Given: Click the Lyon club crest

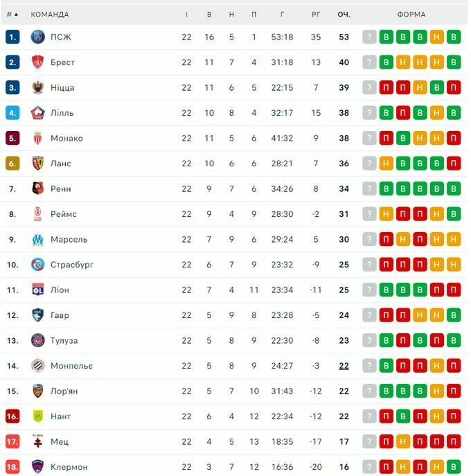Looking at the screenshot, I should [38, 290].
